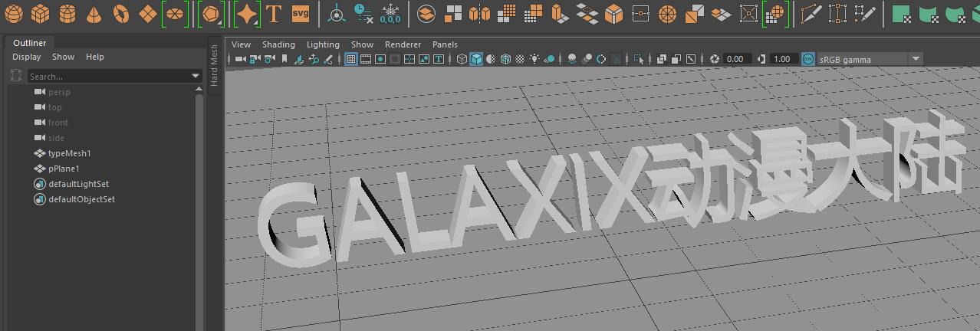Select the Freeze Transformations snowflake icon

390,13
